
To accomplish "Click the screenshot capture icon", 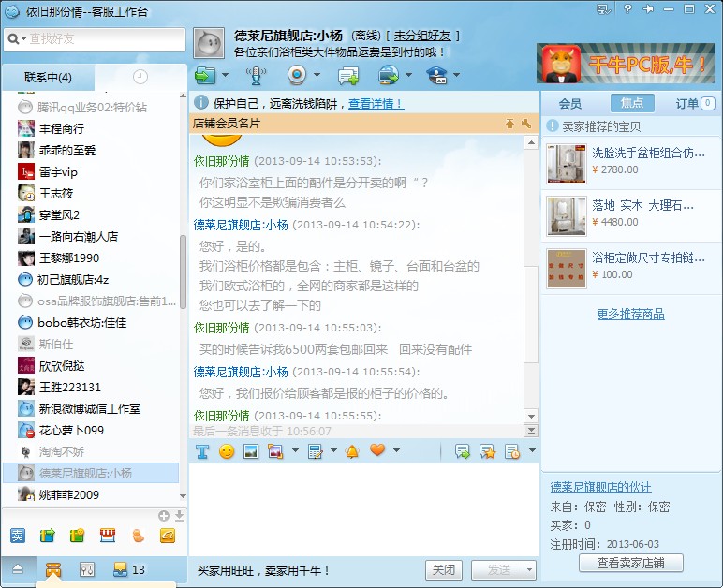I will 275,451.
